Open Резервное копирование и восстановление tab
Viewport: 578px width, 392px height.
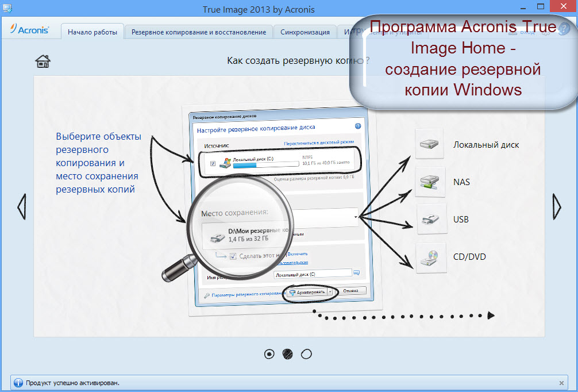click(x=199, y=32)
